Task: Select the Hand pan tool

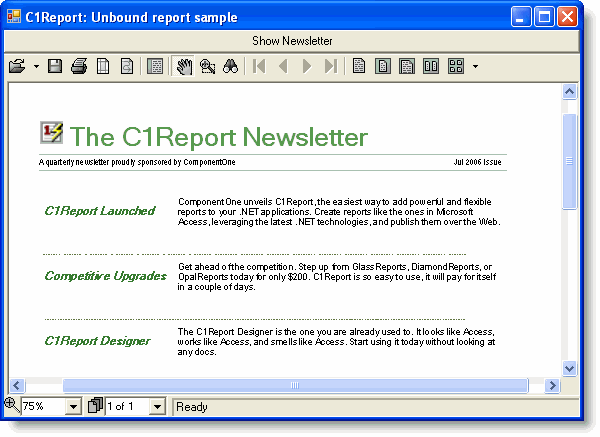Action: coord(184,66)
